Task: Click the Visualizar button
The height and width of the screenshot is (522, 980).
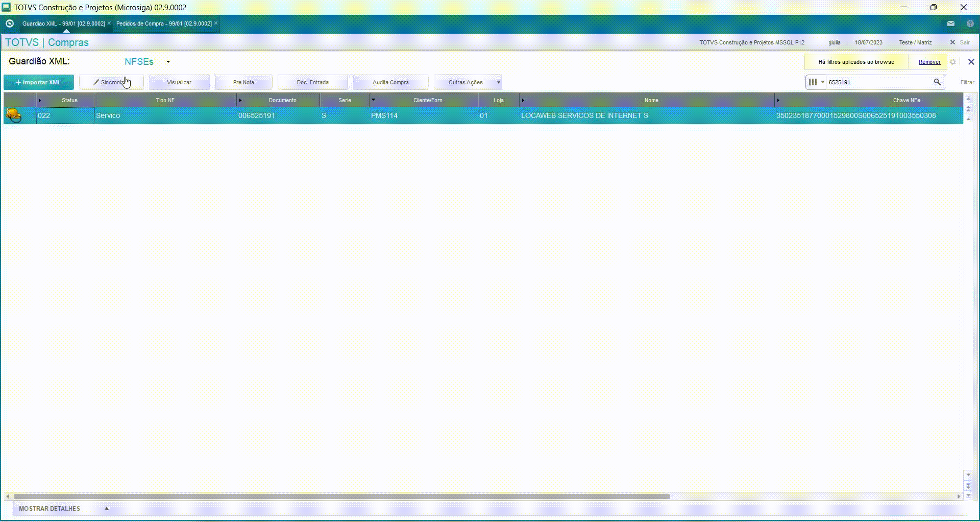Action: point(179,82)
